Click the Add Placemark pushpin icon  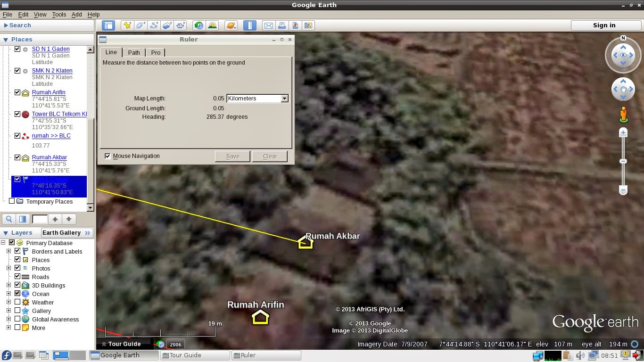tap(127, 25)
